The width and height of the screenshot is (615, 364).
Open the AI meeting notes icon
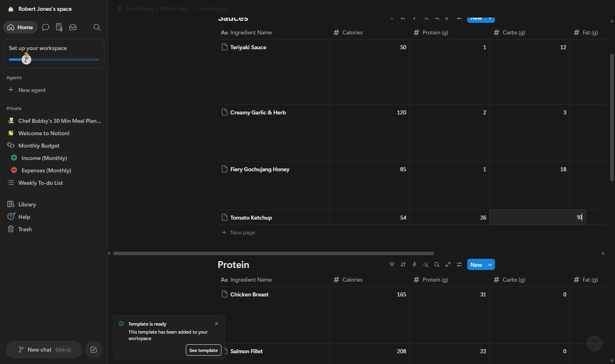59,27
